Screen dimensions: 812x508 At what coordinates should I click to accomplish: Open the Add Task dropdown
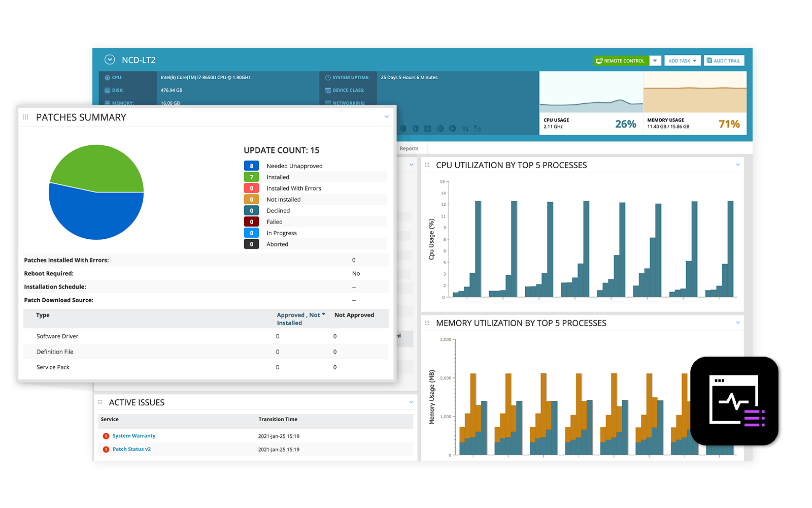coord(682,61)
